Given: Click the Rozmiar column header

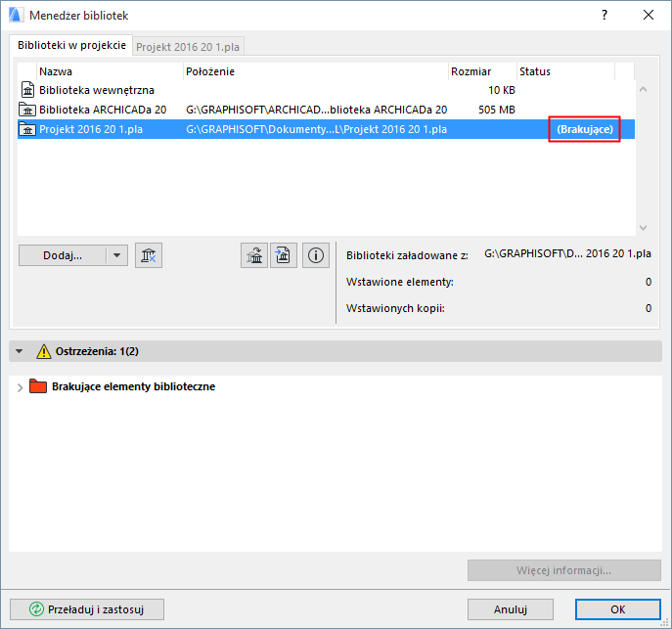Looking at the screenshot, I should (482, 71).
